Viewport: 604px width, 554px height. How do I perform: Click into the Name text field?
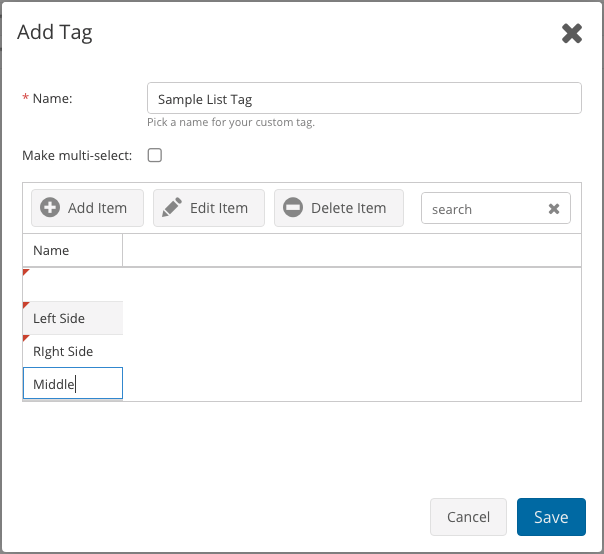364,98
